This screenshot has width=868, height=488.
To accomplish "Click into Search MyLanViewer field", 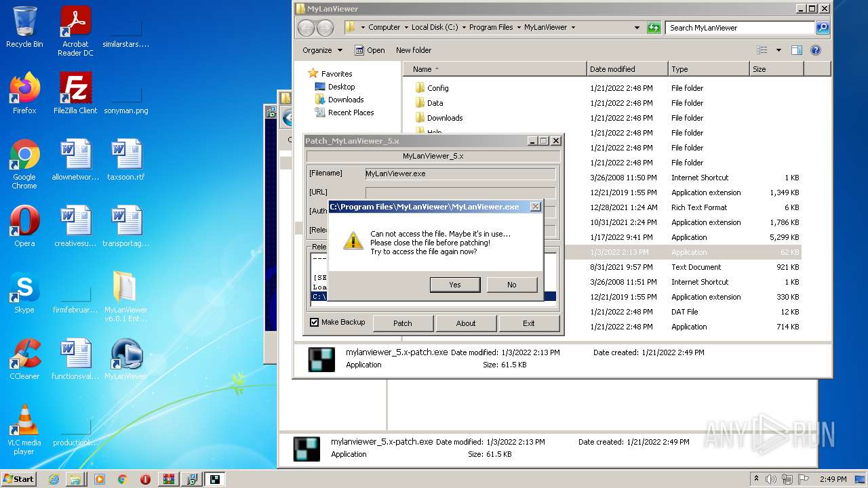I will [741, 28].
